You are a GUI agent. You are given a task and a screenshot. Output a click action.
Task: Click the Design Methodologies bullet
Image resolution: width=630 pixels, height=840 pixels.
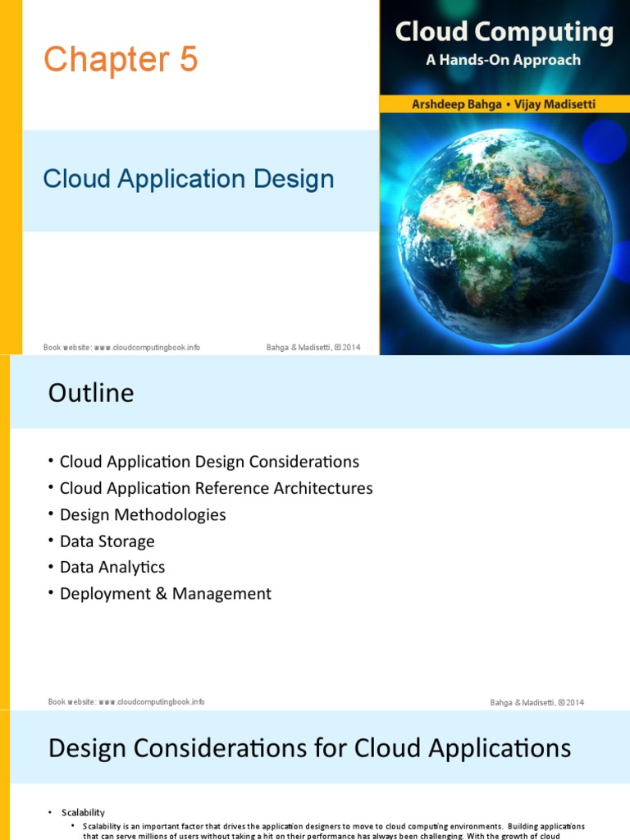click(x=143, y=514)
